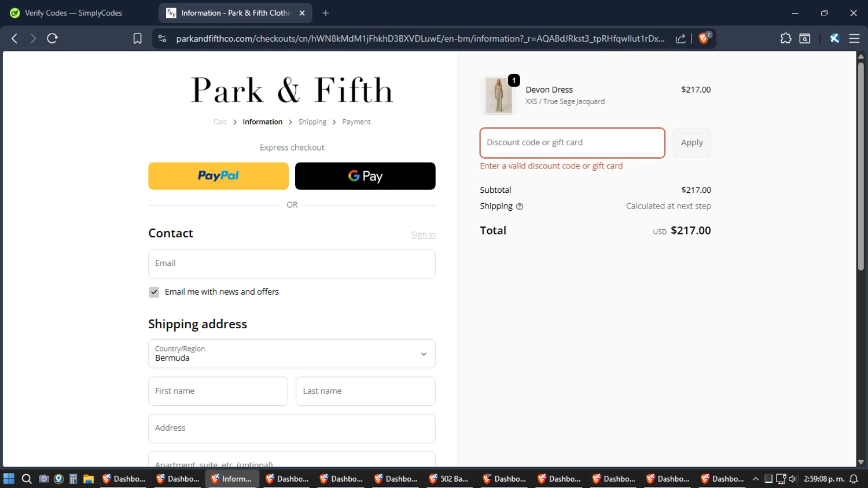Click the Email input field

292,264
